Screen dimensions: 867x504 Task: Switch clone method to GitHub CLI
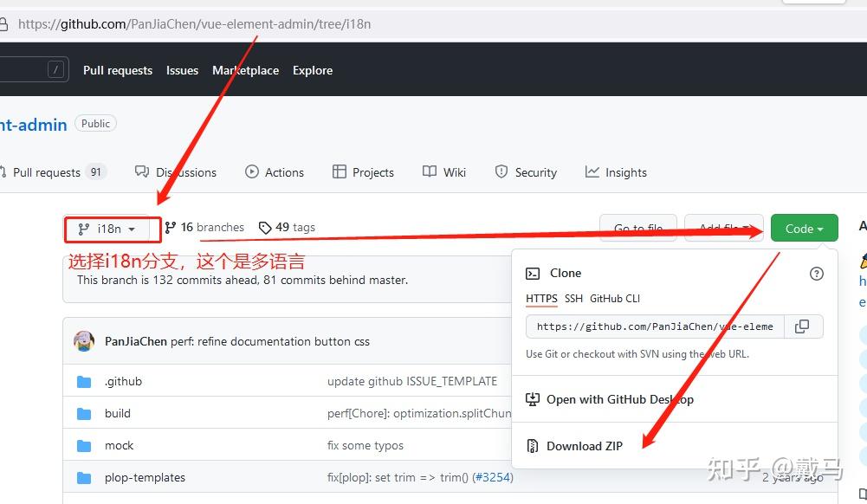coord(614,299)
